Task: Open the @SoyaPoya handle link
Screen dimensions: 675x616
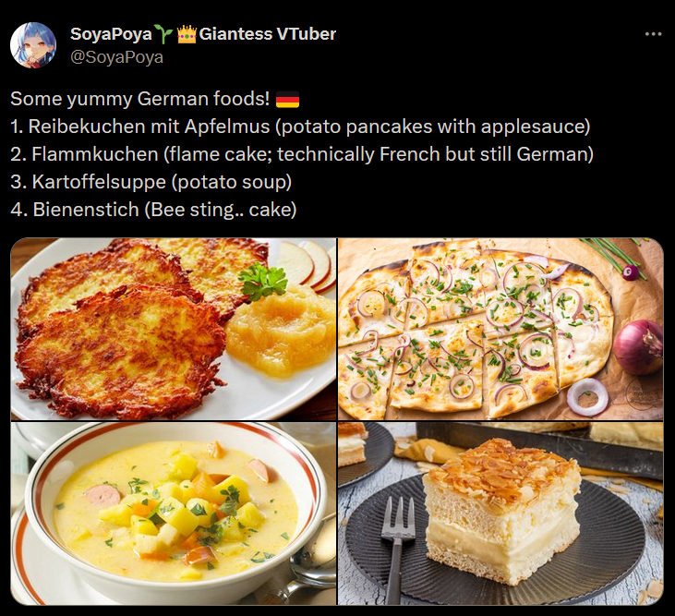Action: point(116,57)
